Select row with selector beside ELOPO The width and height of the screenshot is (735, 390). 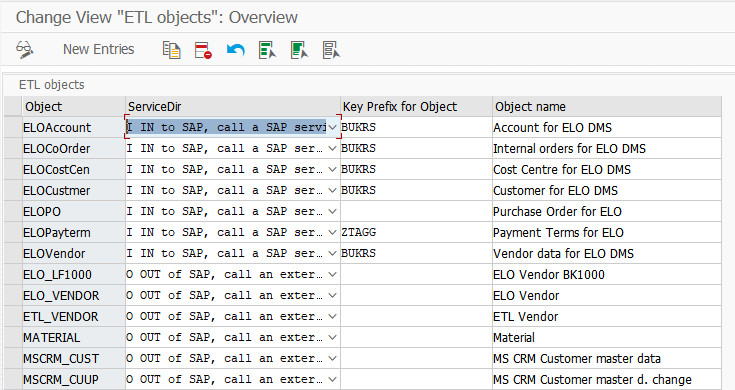13,211
